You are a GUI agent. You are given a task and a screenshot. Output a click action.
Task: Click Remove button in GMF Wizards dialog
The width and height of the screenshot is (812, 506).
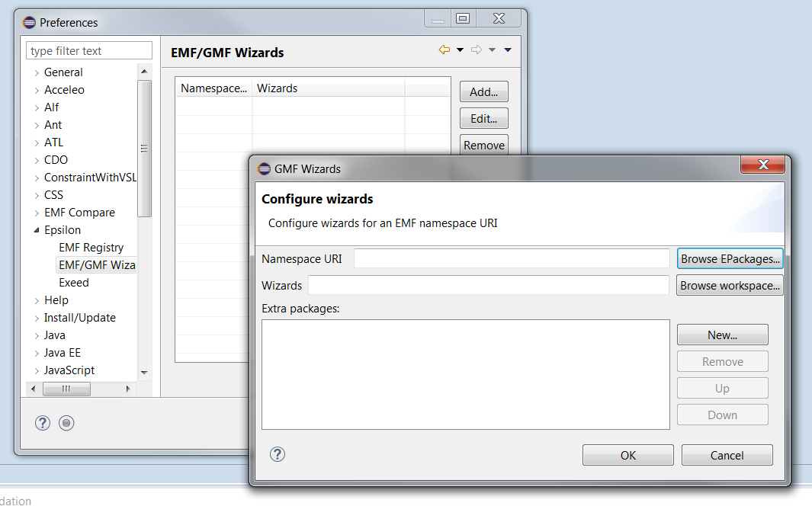pos(722,361)
